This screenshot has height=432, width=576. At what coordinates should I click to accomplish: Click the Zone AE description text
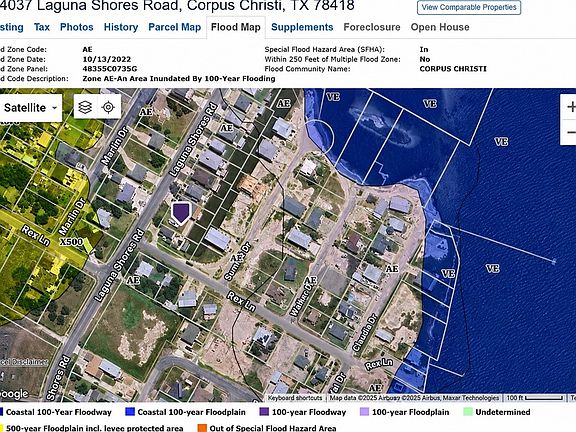tap(179, 79)
